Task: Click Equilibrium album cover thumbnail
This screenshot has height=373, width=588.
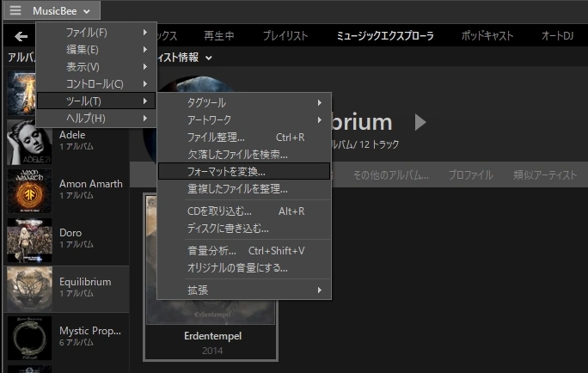Action: pos(29,289)
